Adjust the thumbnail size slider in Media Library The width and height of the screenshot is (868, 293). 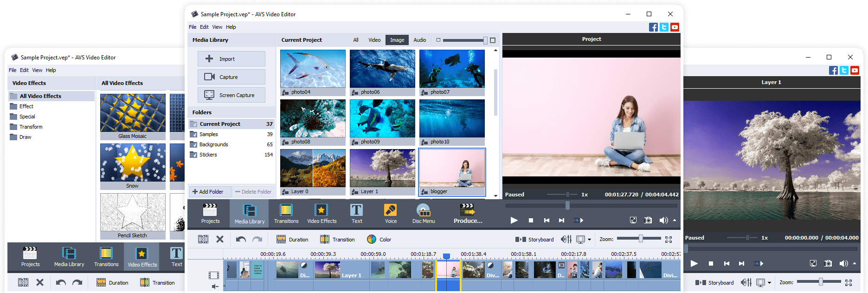[x=485, y=40]
